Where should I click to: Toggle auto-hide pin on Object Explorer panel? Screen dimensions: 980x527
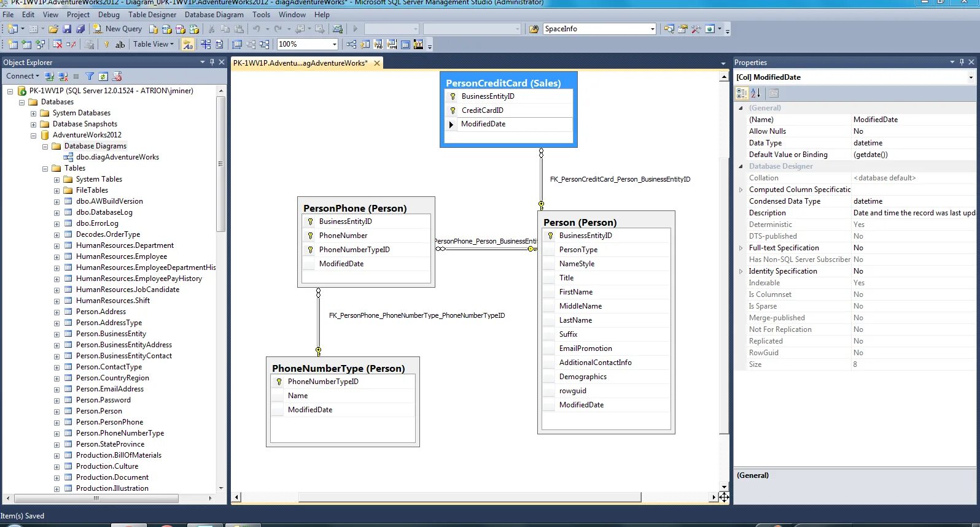pyautogui.click(x=212, y=62)
